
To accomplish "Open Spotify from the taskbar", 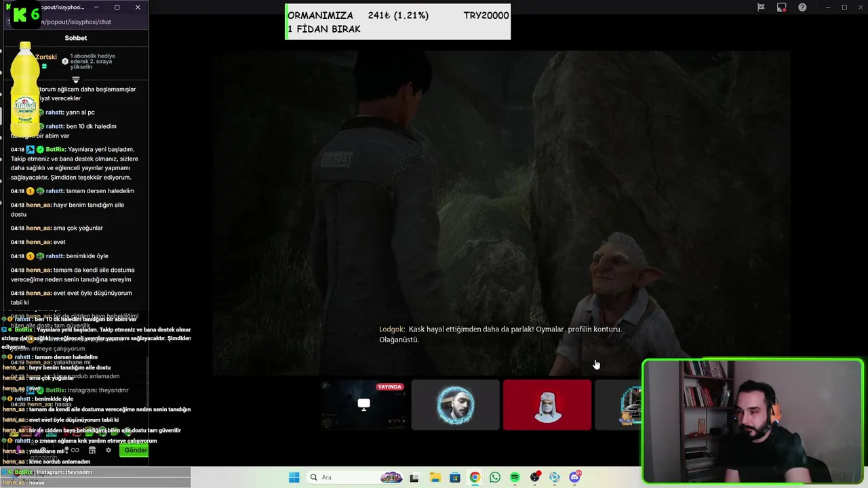I will (x=515, y=477).
